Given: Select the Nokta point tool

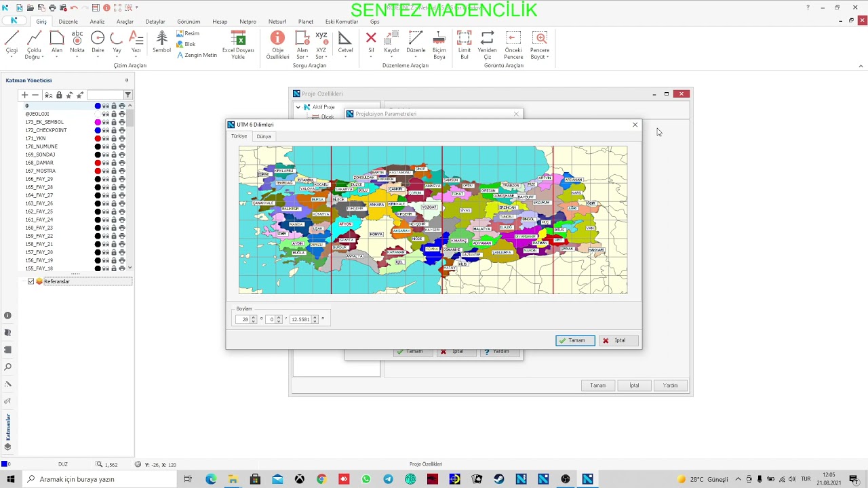Looking at the screenshot, I should click(77, 41).
